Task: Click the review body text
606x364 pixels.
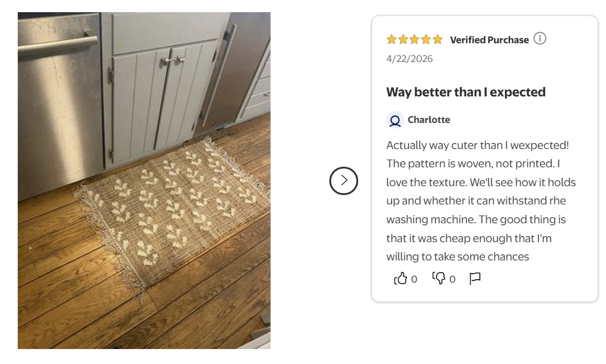Action: pos(481,201)
